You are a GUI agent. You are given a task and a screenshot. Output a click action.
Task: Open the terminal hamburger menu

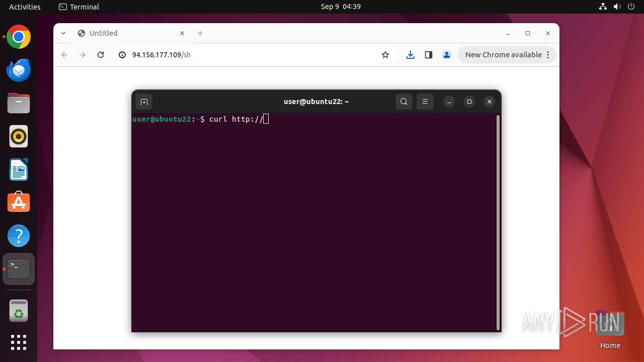(425, 102)
